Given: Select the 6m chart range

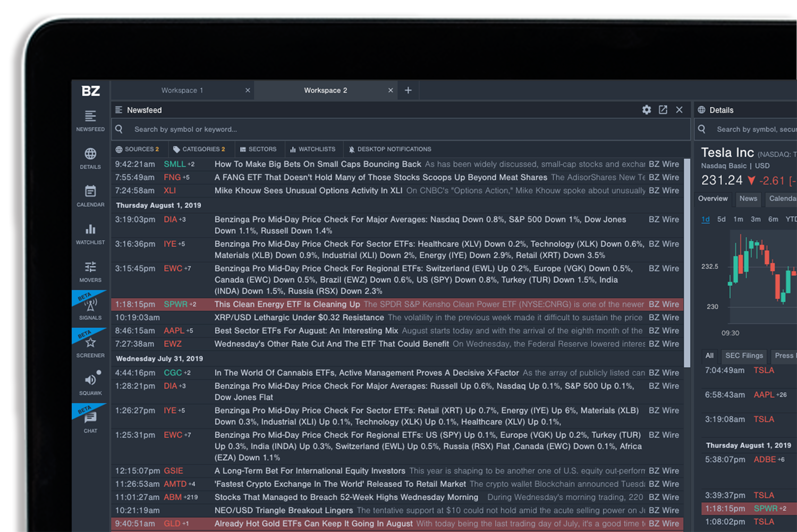Looking at the screenshot, I should (x=773, y=219).
